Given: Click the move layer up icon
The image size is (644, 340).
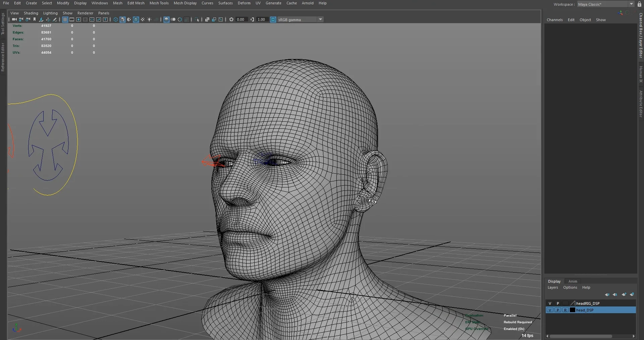Looking at the screenshot, I should coord(607,295).
